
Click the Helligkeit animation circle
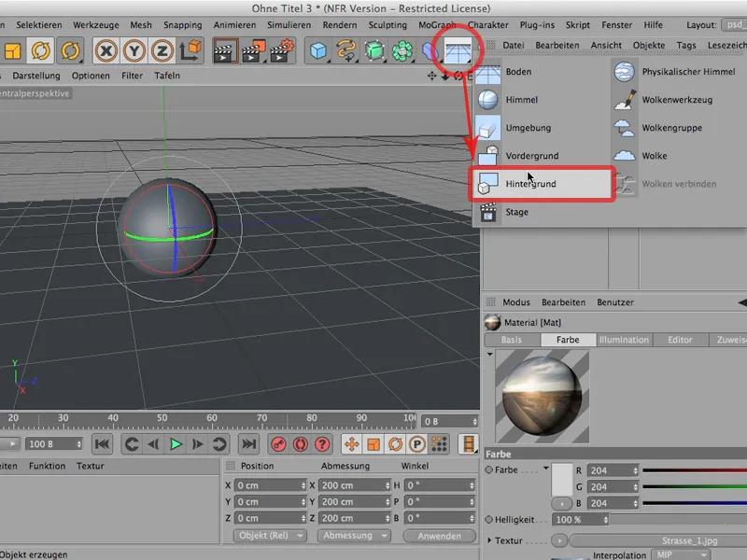click(x=488, y=520)
